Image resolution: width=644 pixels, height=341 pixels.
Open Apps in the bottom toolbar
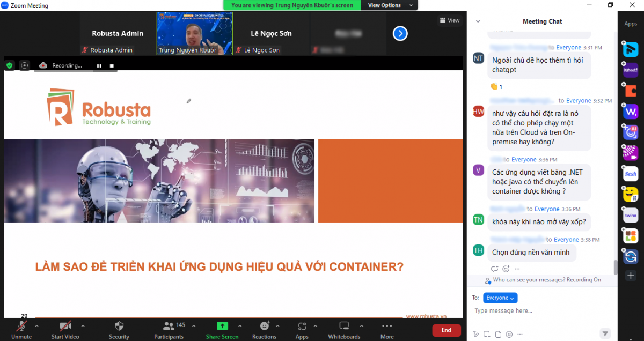pos(302,330)
